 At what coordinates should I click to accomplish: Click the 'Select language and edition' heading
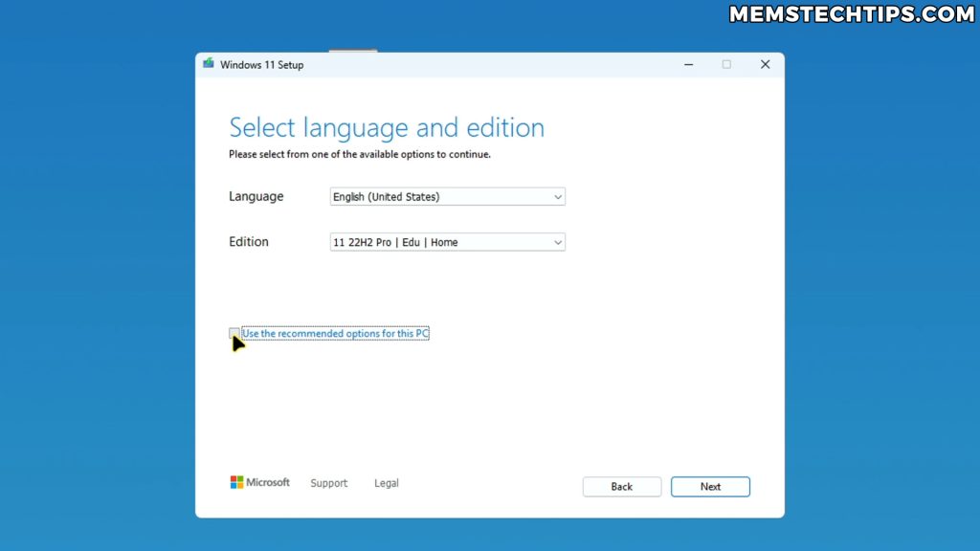click(x=387, y=127)
